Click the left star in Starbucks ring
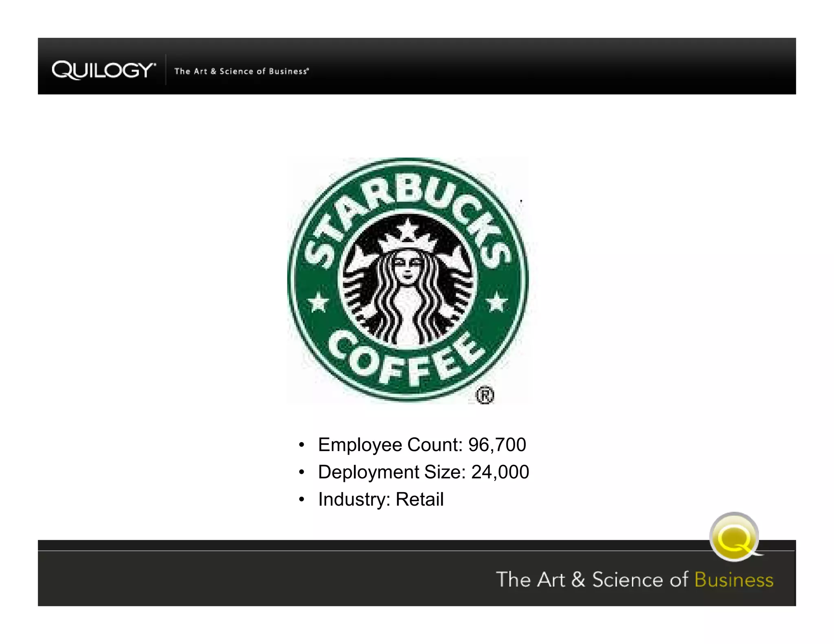This screenshot has height=644, width=834. (x=318, y=303)
